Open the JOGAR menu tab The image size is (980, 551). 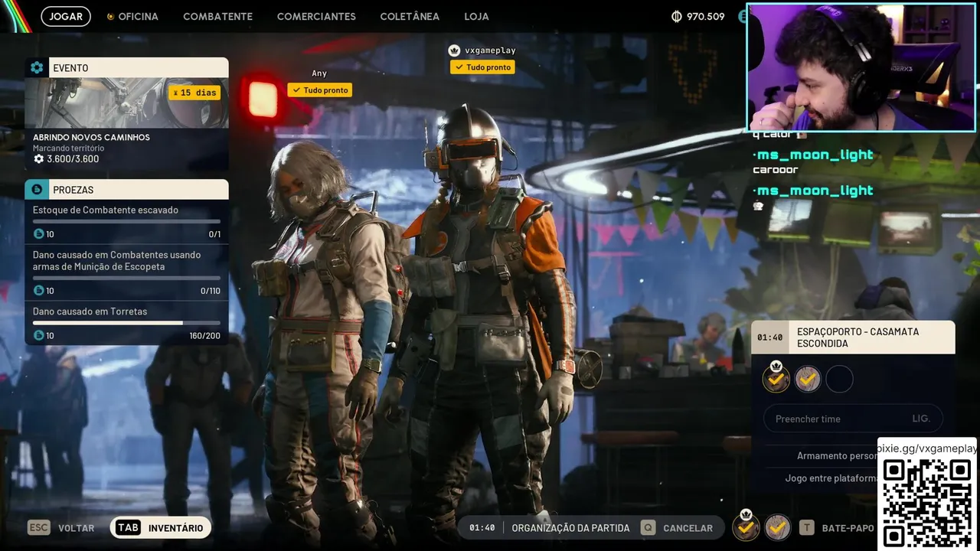click(x=66, y=16)
